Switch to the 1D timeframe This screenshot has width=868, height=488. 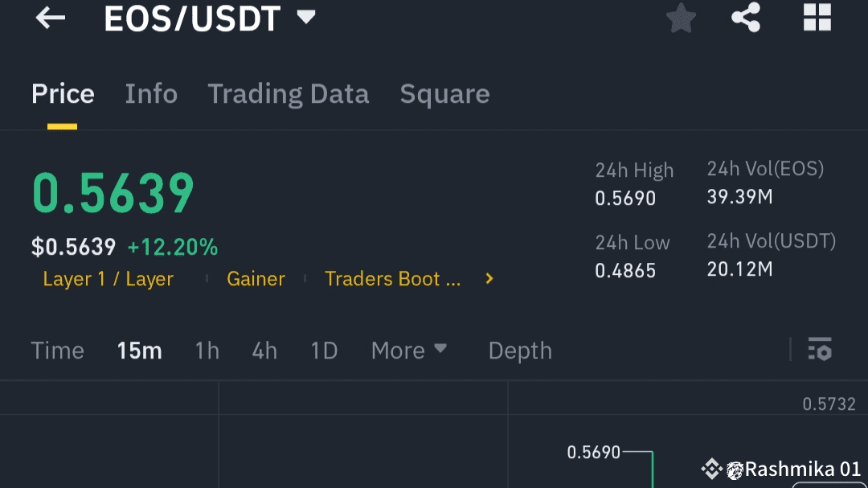click(324, 350)
